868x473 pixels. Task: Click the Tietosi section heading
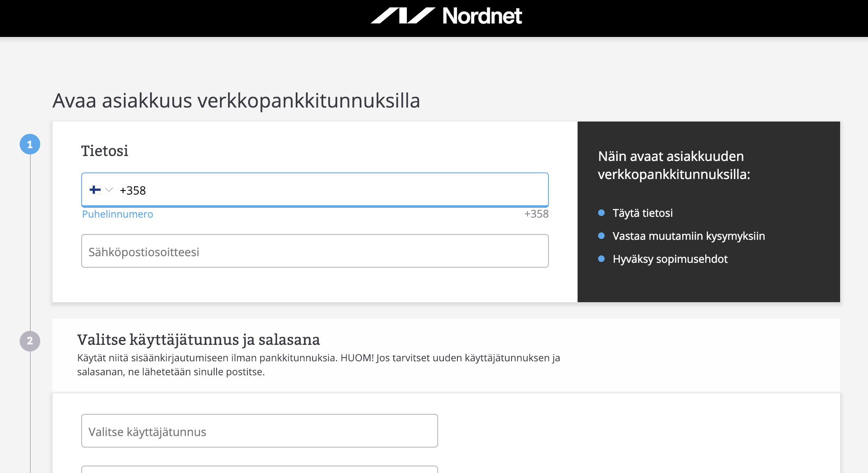tap(105, 151)
